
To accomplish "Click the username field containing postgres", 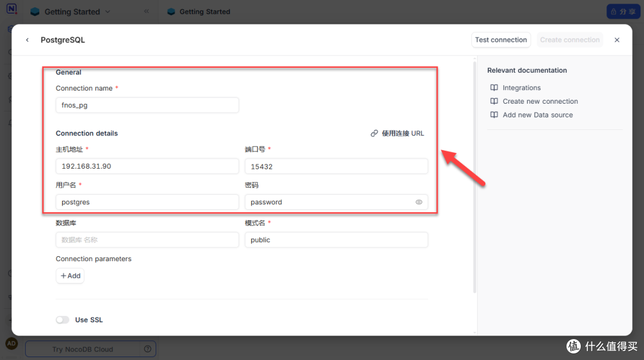I will coord(147,202).
